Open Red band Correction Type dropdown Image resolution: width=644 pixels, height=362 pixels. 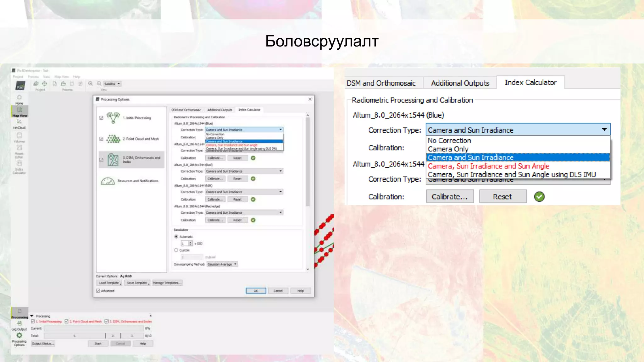[244, 171]
